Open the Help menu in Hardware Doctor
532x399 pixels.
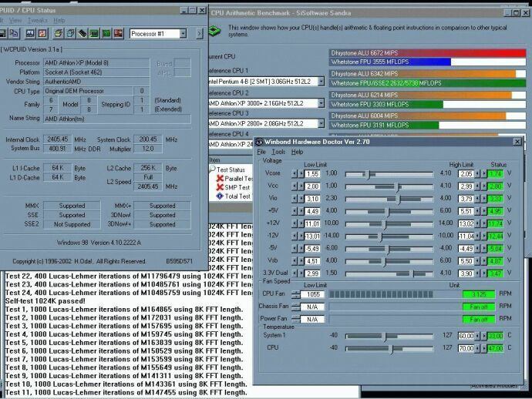click(x=297, y=152)
